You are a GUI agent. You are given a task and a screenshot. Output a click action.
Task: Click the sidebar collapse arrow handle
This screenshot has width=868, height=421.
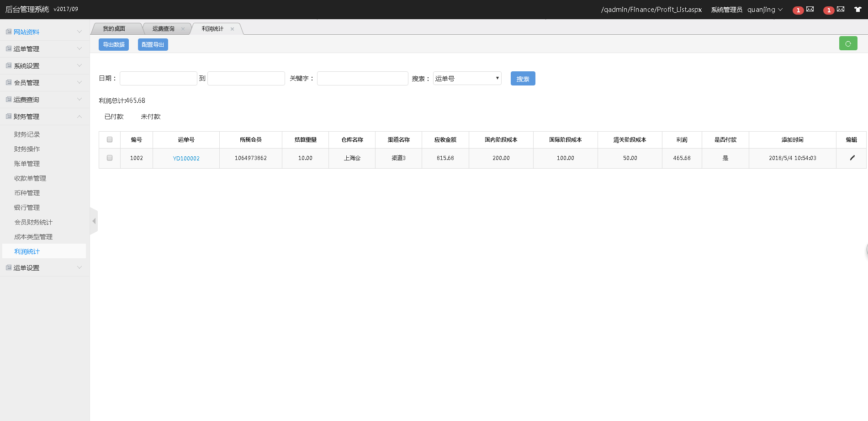[x=94, y=221]
